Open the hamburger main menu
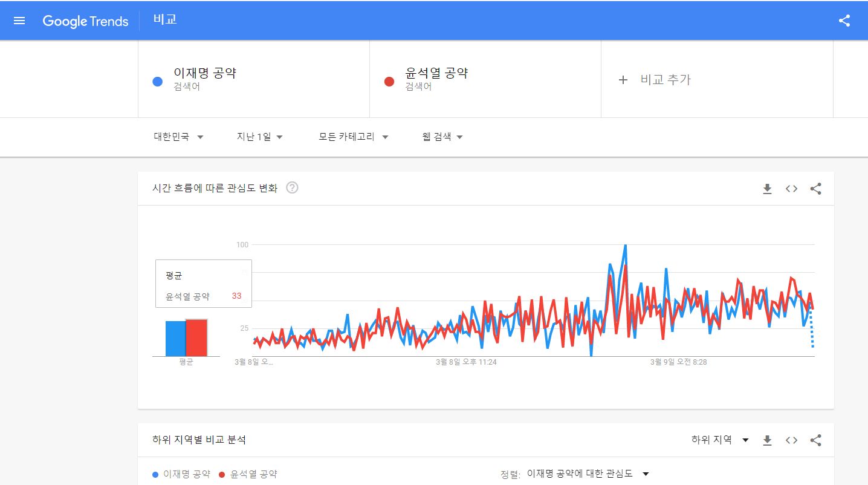 [19, 21]
